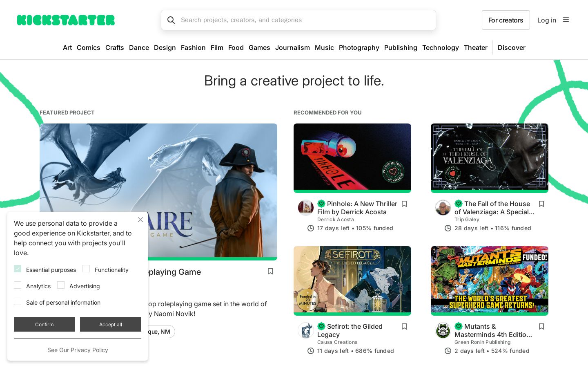This screenshot has width=588, height=368.
Task: Enable the Analytics checkbox
Action: [x=18, y=285]
